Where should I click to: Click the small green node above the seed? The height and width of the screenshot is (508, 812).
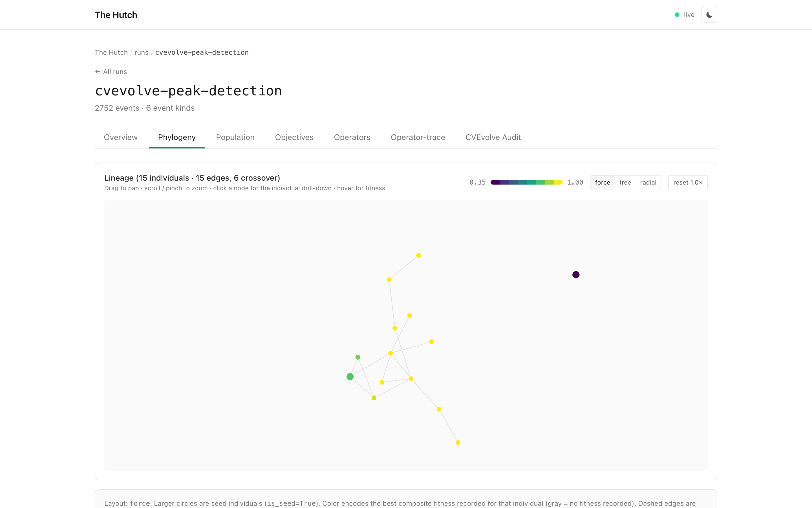point(358,357)
